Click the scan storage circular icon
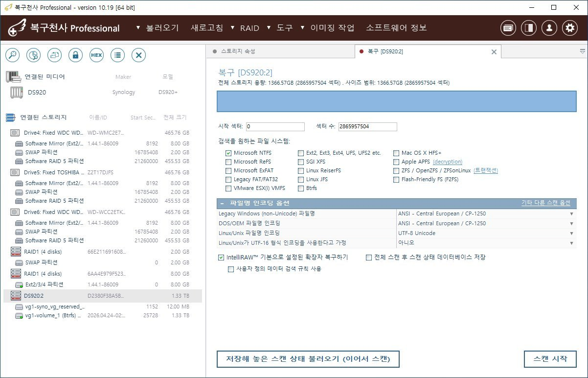The image size is (588, 378). point(33,55)
